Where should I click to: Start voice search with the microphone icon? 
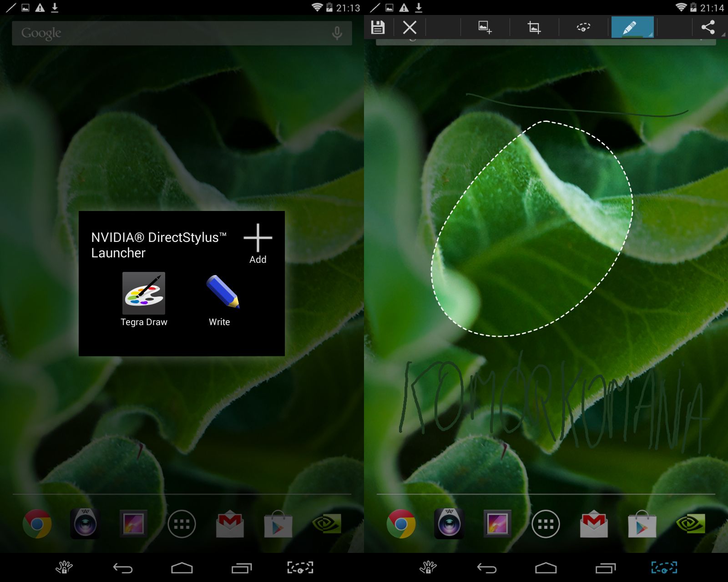tap(337, 33)
